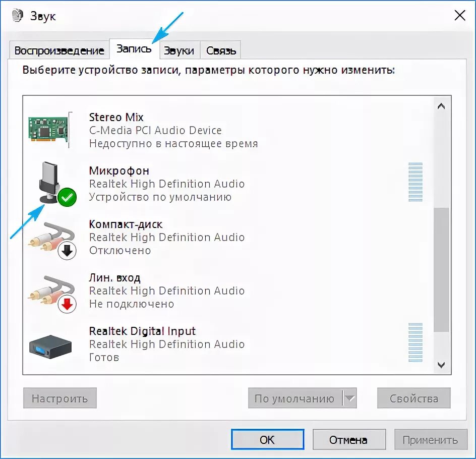476x459 pixels.
Task: Select the Stereo Mix sound card icon
Action: click(x=50, y=130)
